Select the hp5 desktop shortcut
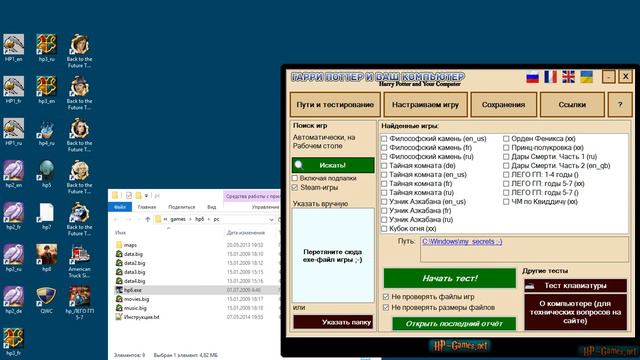This screenshot has width=640, height=360. coord(47,174)
